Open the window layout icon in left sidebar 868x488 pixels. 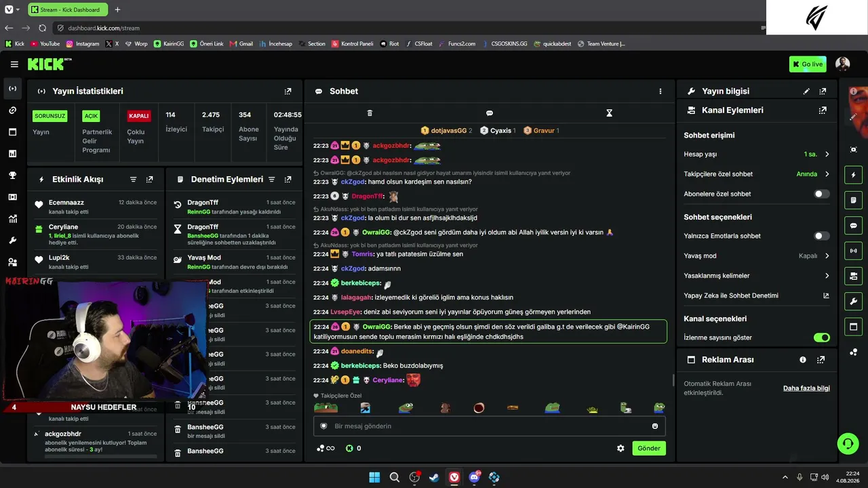click(x=13, y=132)
